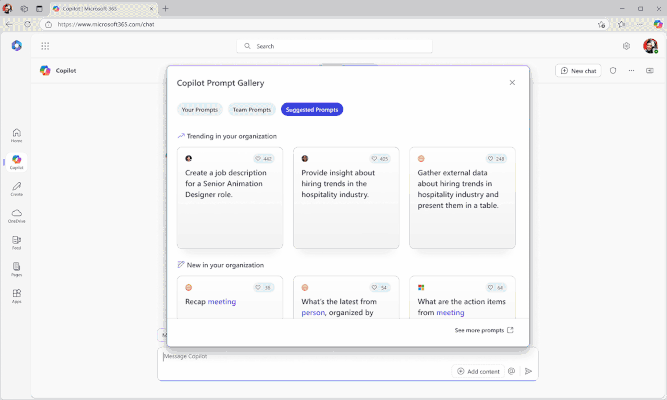Like the Senior Animation Designer prompt
This screenshot has height=400, width=667.
[x=264, y=159]
